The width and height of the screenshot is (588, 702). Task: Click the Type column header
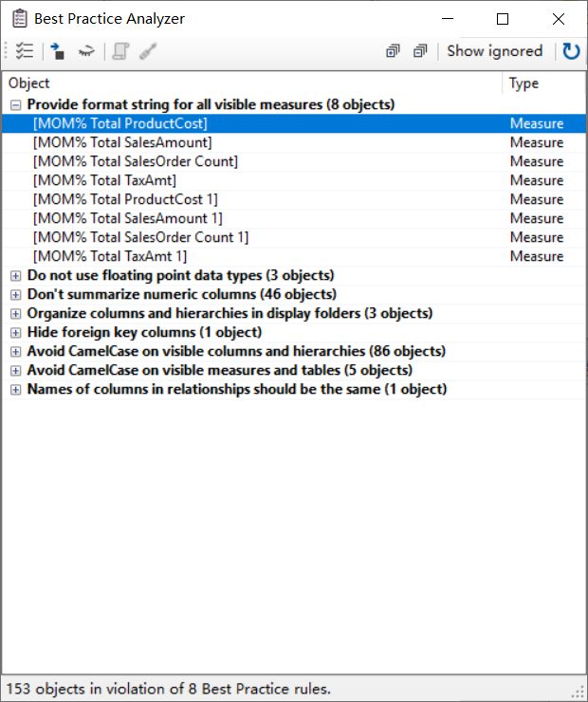(544, 83)
